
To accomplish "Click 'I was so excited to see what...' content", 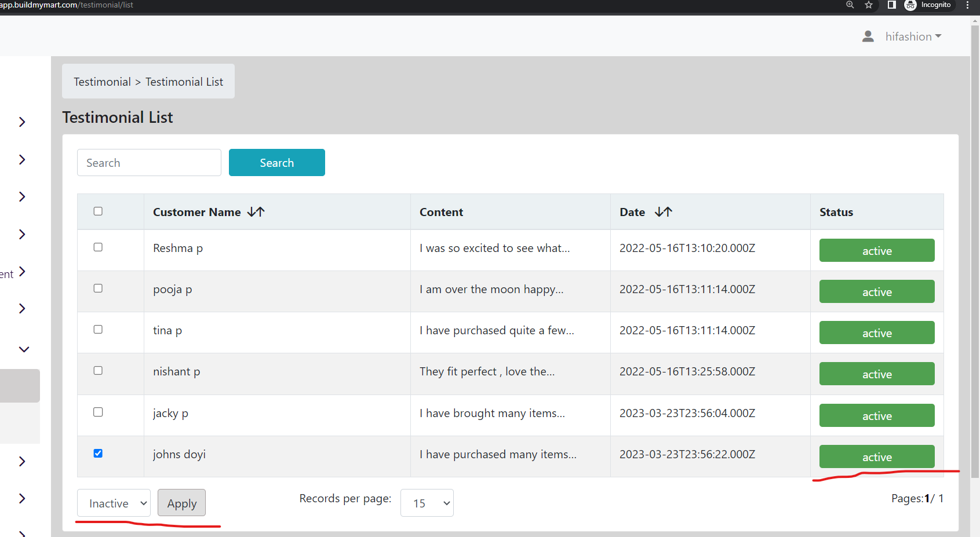I will (494, 248).
